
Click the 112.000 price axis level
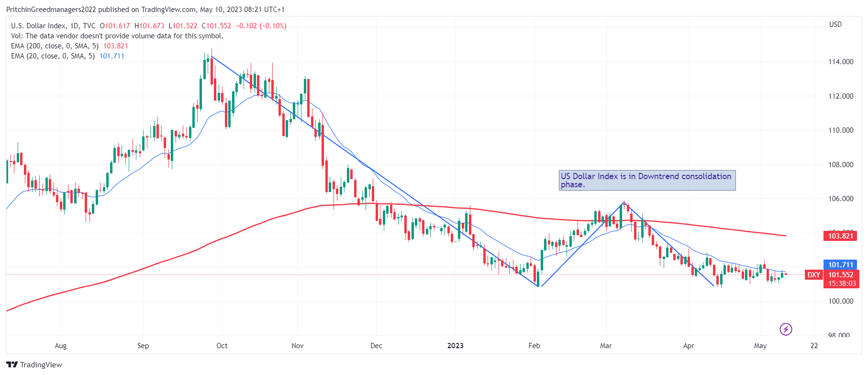[x=841, y=96]
